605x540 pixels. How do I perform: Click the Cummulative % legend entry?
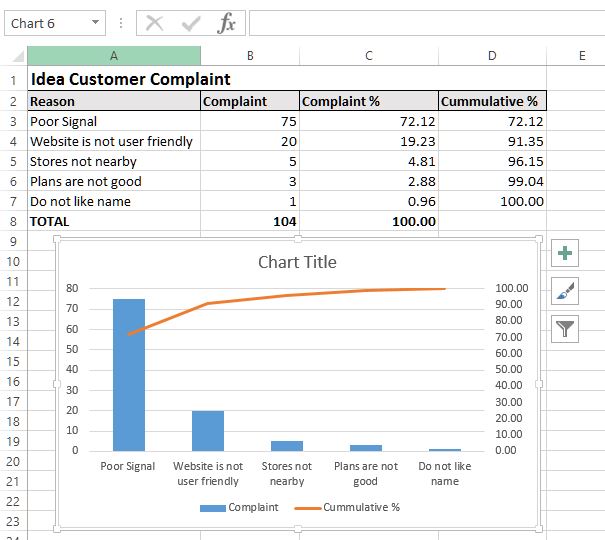tap(347, 507)
